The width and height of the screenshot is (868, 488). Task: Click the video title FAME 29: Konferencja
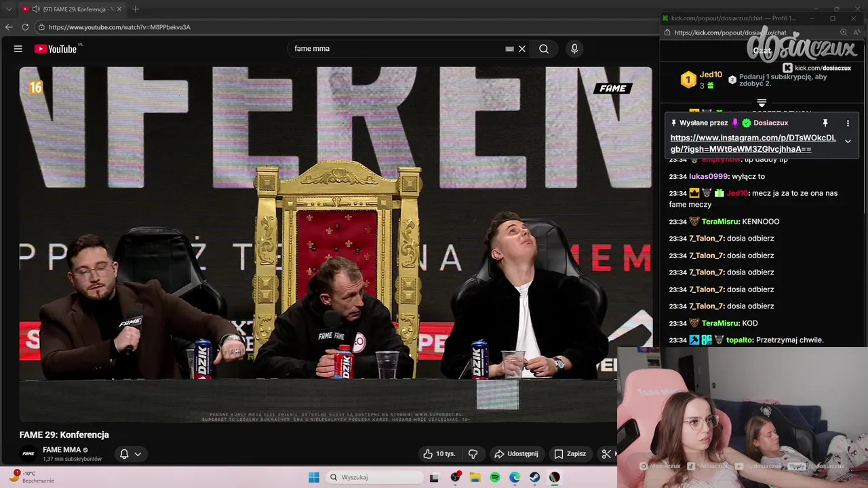click(64, 435)
